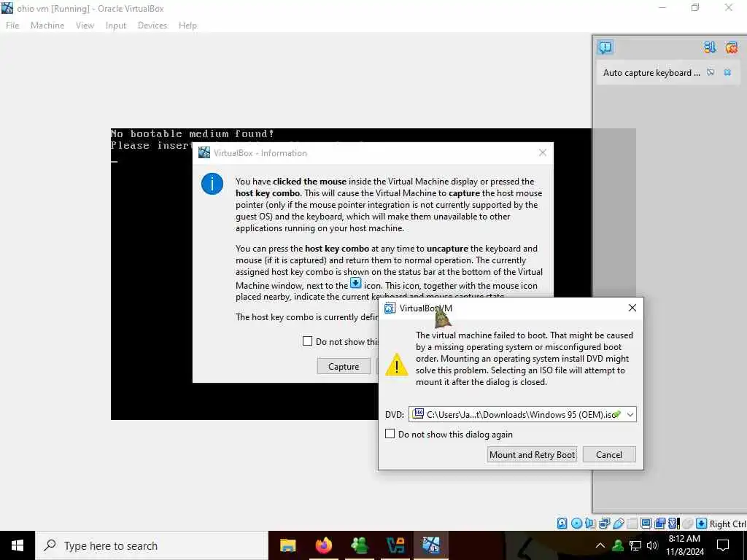Open File Explorer from the taskbar
This screenshot has width=747, height=560.
point(287,545)
